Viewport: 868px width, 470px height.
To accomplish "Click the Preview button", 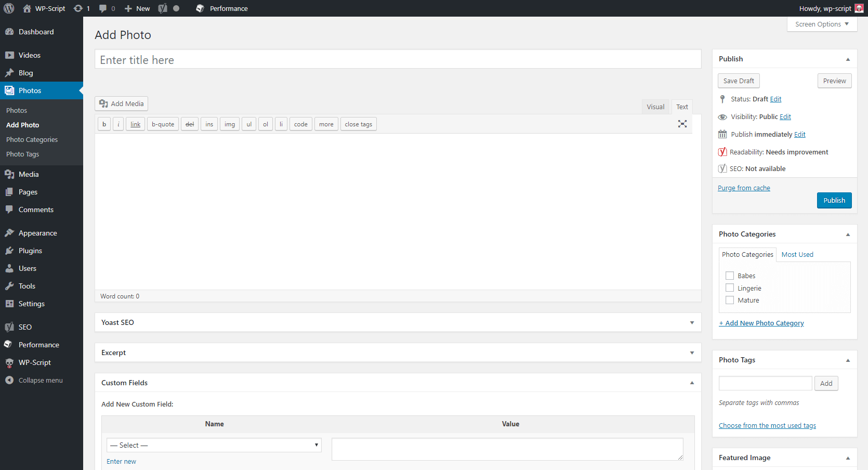I will tap(834, 81).
